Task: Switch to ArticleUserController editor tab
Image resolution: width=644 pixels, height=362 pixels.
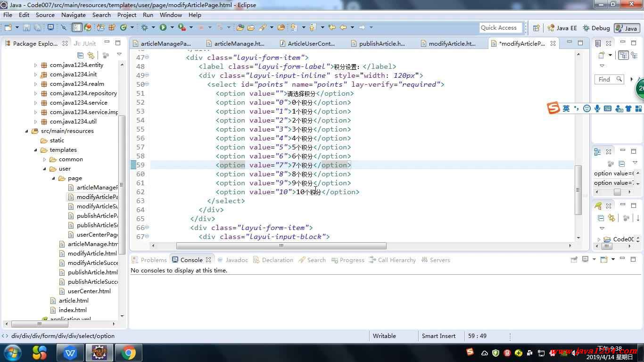Action: pyautogui.click(x=311, y=43)
